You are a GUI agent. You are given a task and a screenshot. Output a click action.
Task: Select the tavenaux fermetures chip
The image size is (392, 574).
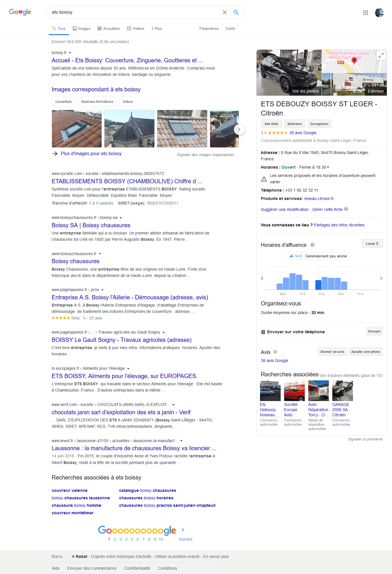(x=97, y=102)
